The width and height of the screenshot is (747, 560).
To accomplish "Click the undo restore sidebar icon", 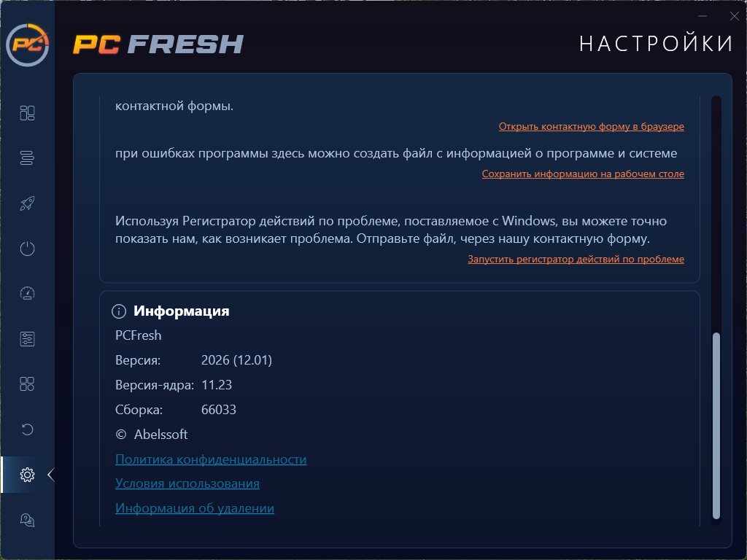I will click(x=27, y=429).
